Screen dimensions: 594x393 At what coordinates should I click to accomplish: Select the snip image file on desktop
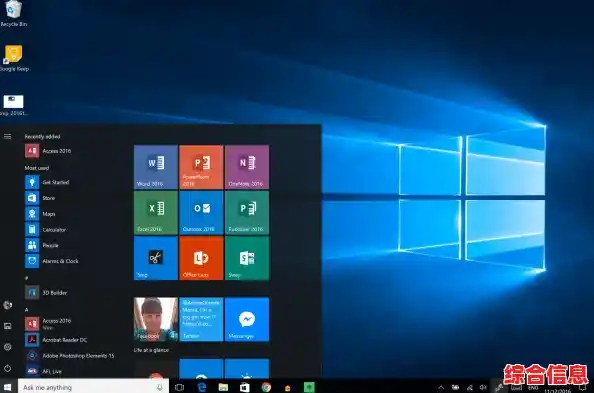click(14, 105)
